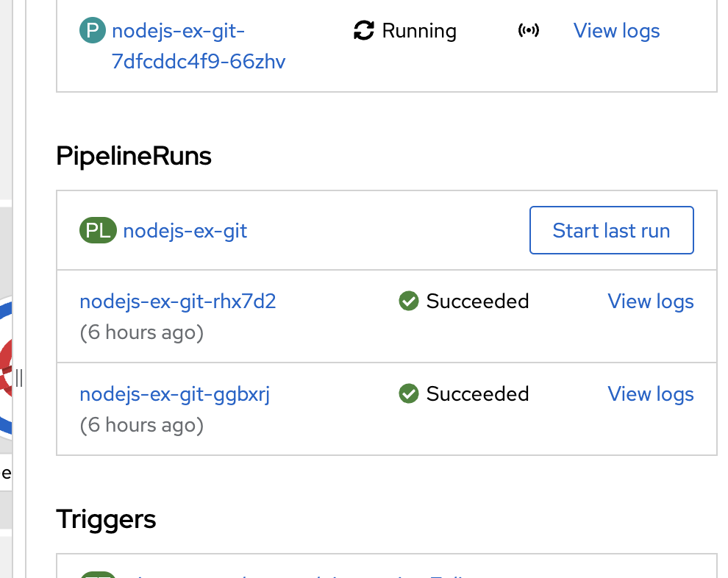View logs for the running pod
This screenshot has height=578, width=728.
616,31
